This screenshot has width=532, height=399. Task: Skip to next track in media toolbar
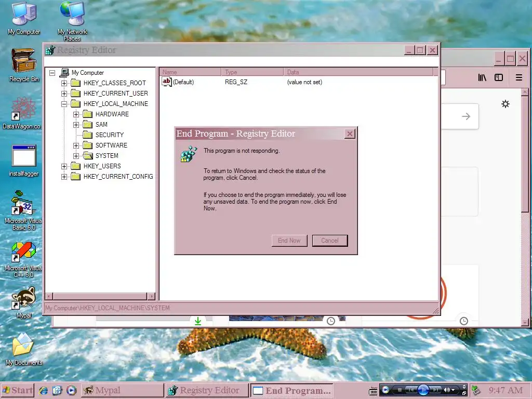436,390
